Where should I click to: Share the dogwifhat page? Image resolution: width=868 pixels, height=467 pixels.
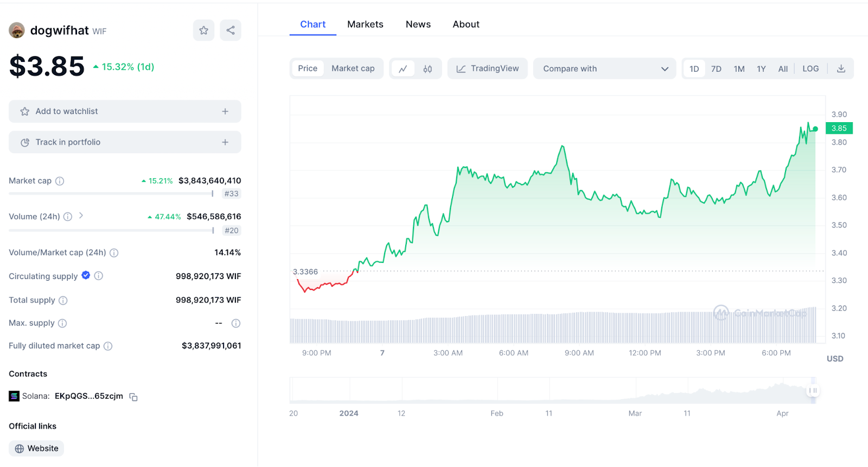231,30
